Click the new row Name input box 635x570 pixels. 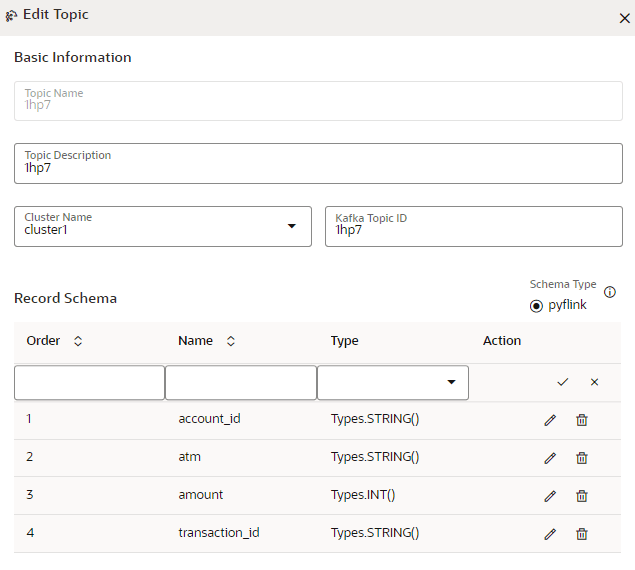click(240, 382)
